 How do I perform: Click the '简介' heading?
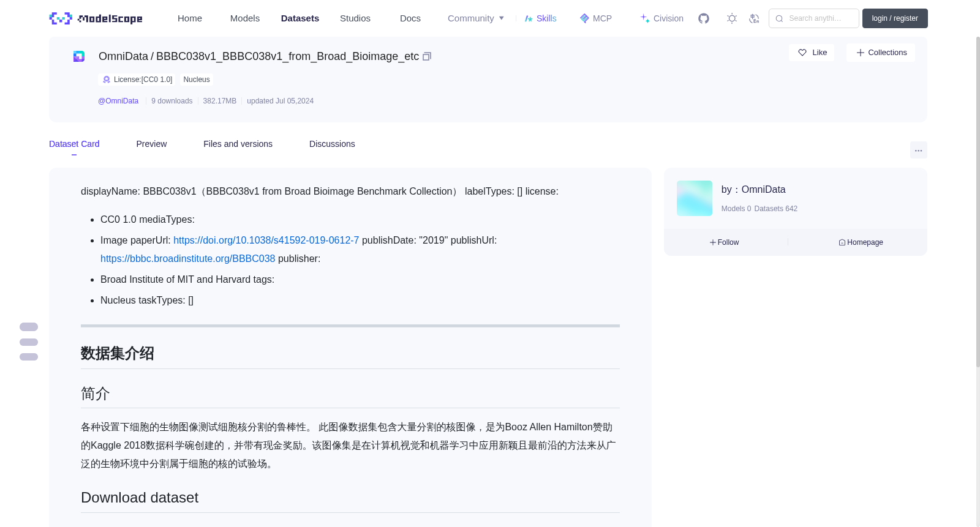tap(96, 394)
